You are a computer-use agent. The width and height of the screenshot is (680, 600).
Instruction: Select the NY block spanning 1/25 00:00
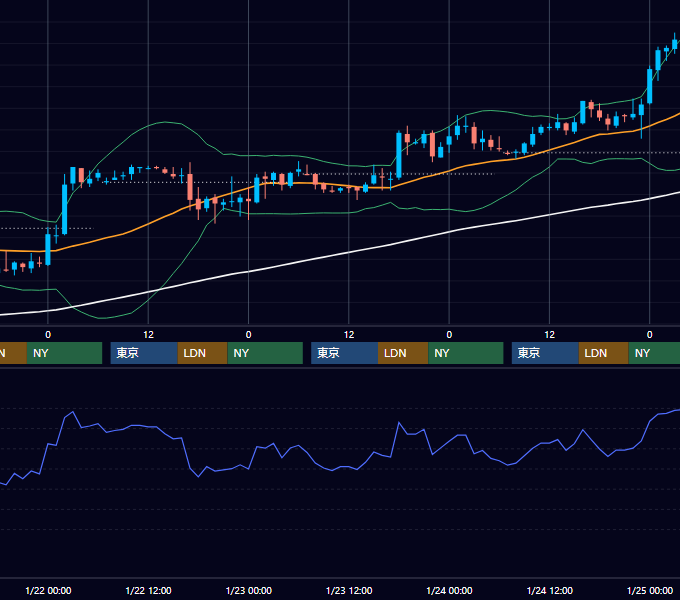coord(654,353)
